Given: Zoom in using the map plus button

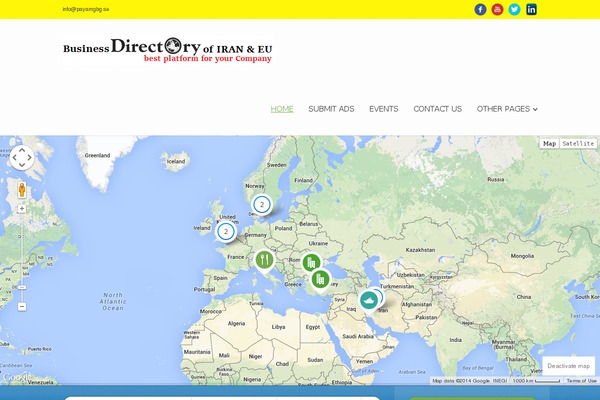Looking at the screenshot, I should pyautogui.click(x=22, y=209).
